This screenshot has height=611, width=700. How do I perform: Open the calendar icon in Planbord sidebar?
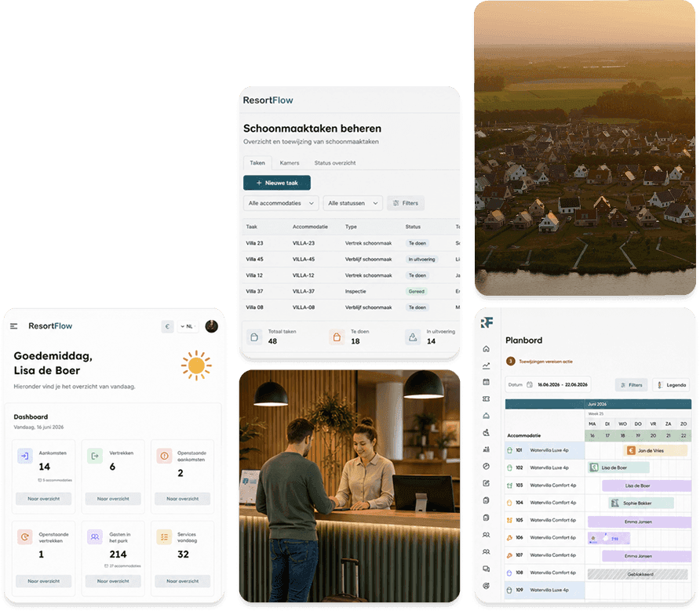[487, 382]
